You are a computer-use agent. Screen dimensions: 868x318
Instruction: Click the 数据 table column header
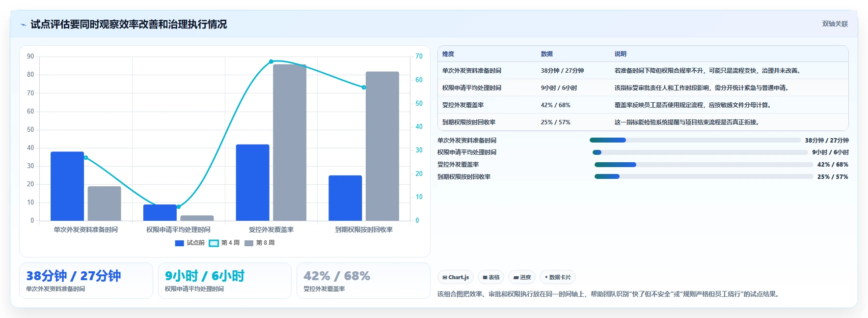click(x=547, y=54)
